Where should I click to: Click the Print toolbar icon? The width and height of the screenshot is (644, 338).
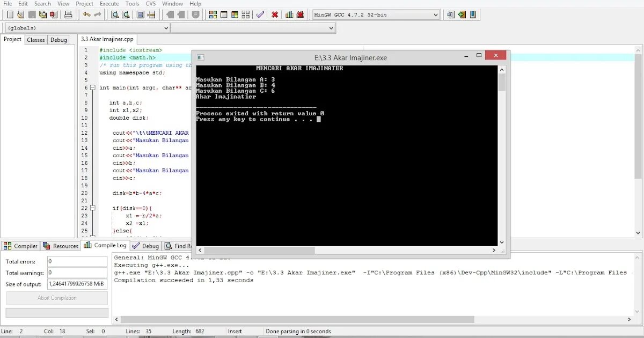69,14
